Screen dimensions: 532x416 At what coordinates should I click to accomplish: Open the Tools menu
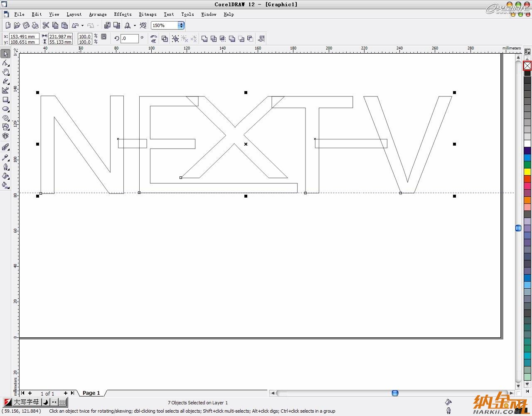pyautogui.click(x=187, y=14)
